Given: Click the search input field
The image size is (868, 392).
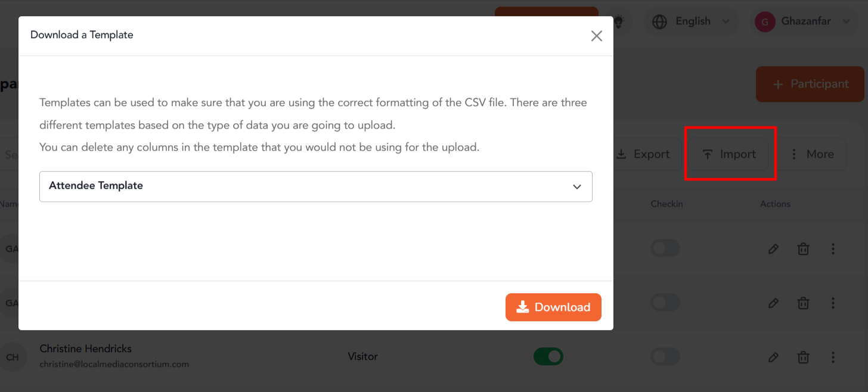Looking at the screenshot, I should coord(11,154).
